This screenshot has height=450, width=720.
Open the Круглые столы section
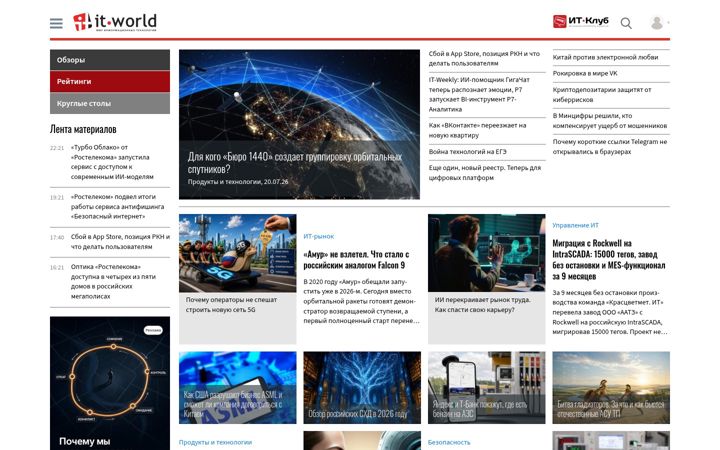coord(110,103)
